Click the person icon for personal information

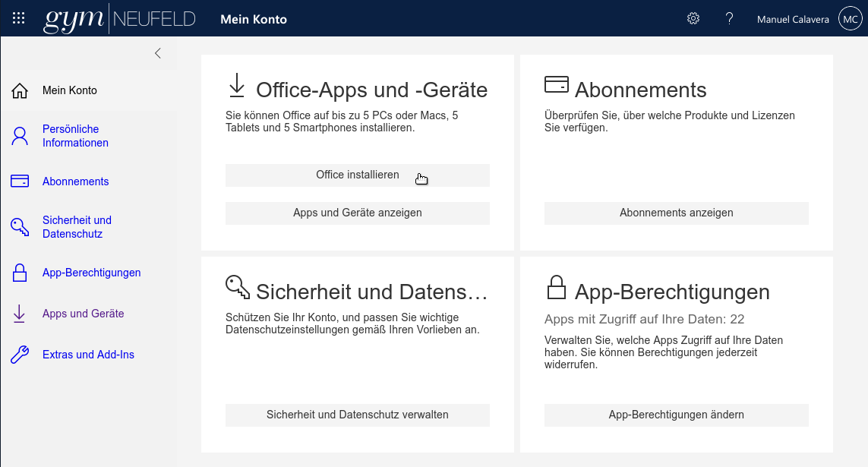point(20,137)
